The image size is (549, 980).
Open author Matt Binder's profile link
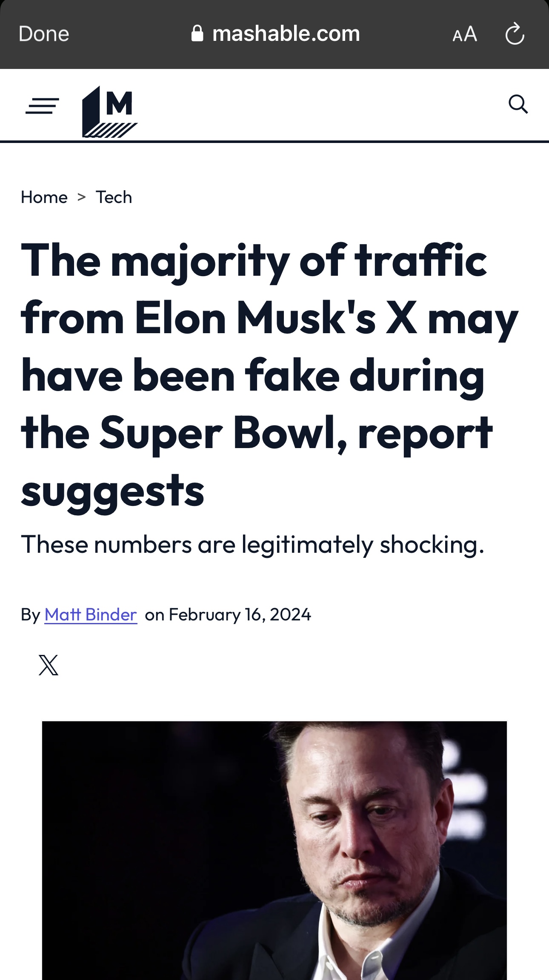point(91,614)
